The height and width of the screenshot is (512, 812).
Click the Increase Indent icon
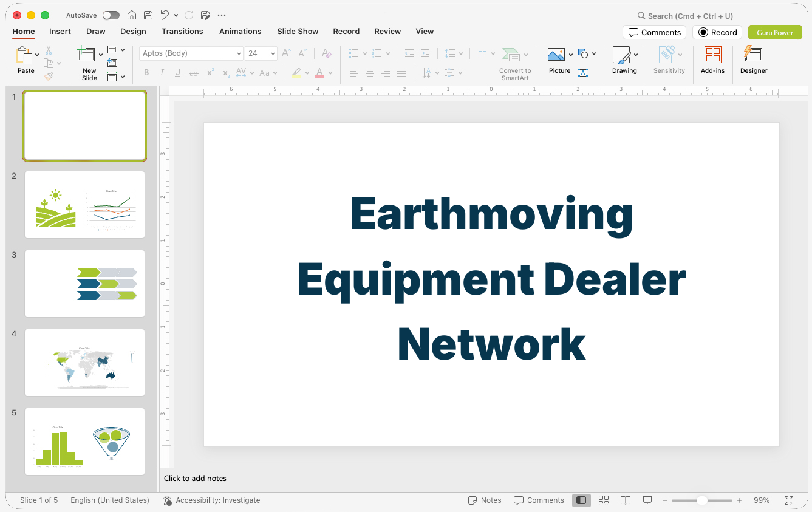click(425, 53)
